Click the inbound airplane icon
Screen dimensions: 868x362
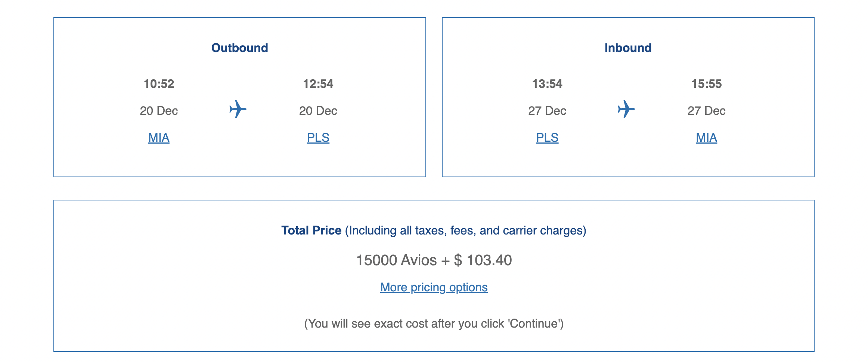626,110
